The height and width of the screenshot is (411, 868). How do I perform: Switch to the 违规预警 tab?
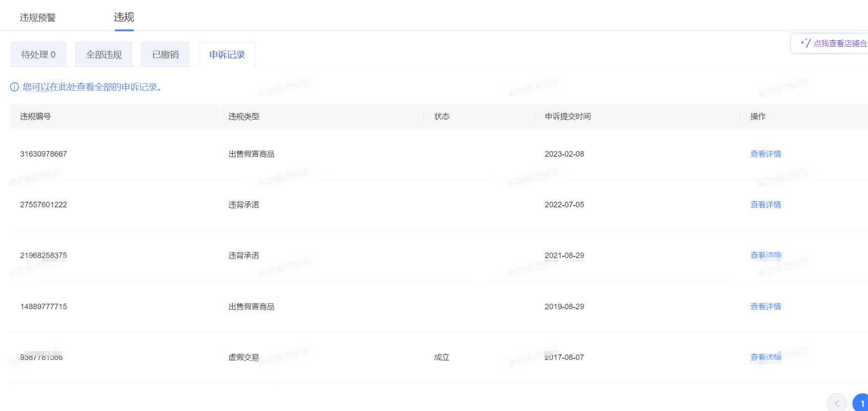(38, 18)
